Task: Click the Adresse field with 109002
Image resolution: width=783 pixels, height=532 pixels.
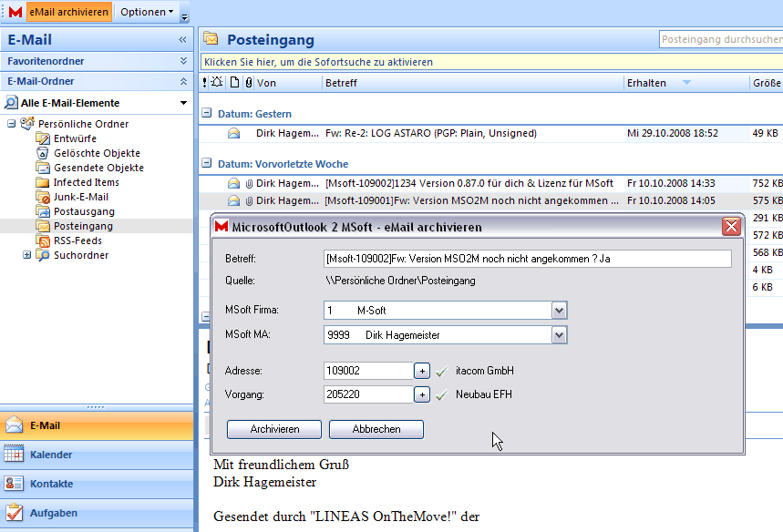Action: click(x=368, y=370)
